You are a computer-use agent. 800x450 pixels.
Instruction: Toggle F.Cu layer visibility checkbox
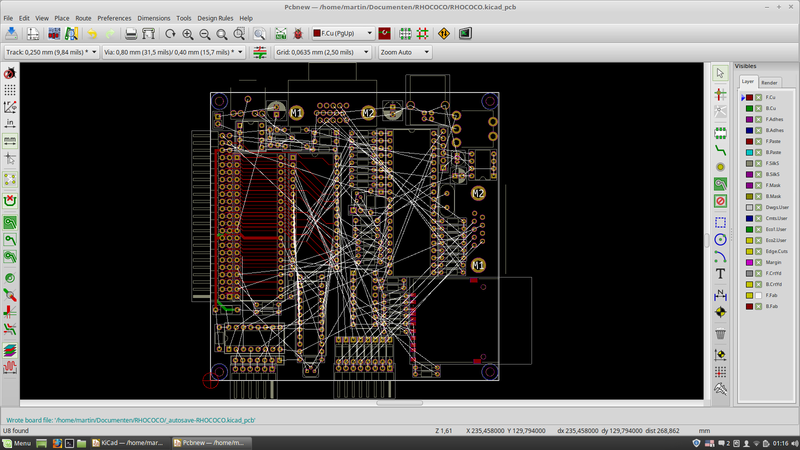click(x=759, y=97)
